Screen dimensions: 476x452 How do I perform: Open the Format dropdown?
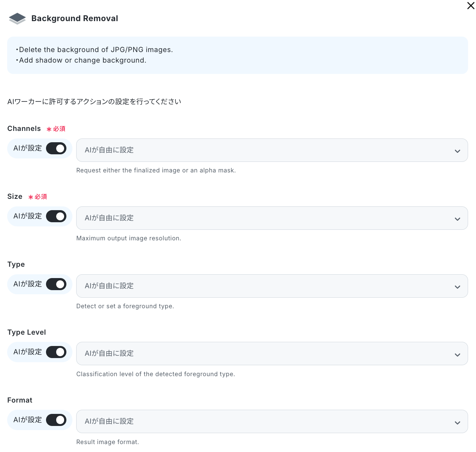pyautogui.click(x=272, y=421)
